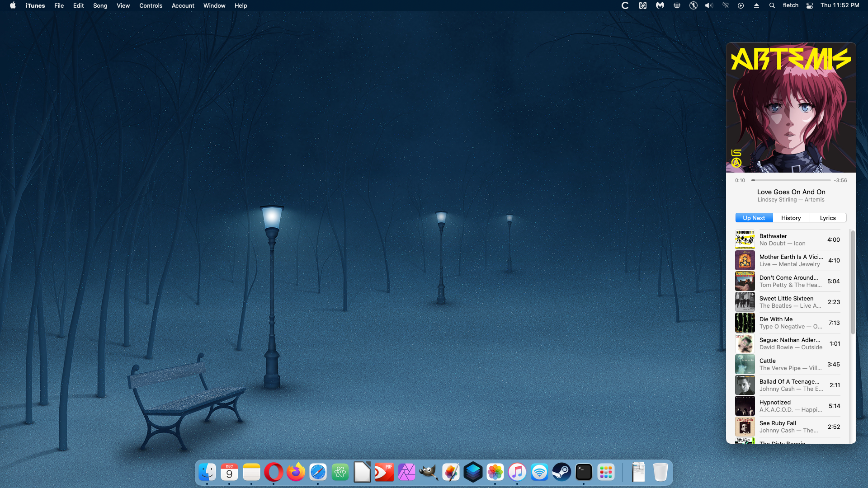Switch to the Lyrics tab

click(x=828, y=218)
